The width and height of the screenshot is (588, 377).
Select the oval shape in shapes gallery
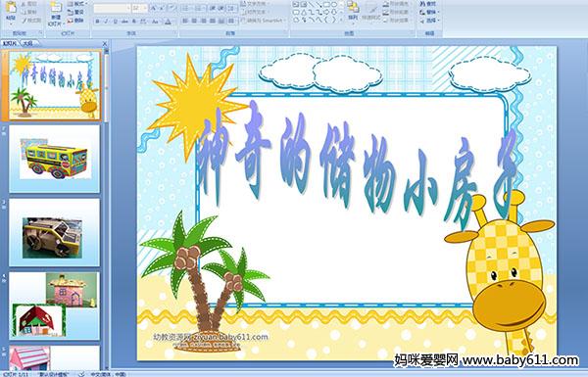(x=333, y=5)
